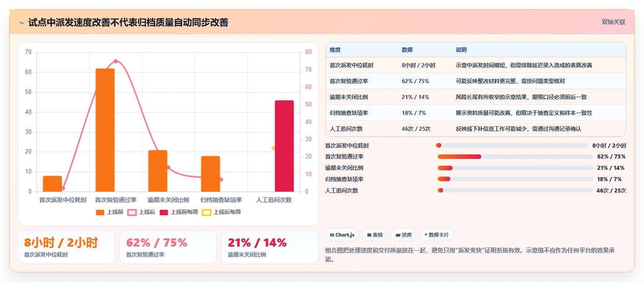Click the card title 试点中派发速度改善不代表归档质量自动同步改善

[128, 22]
